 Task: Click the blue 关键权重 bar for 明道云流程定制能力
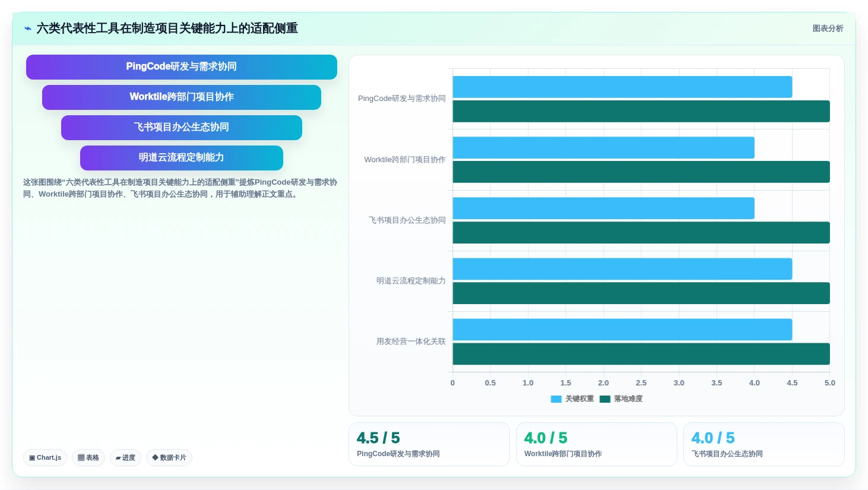(x=622, y=269)
